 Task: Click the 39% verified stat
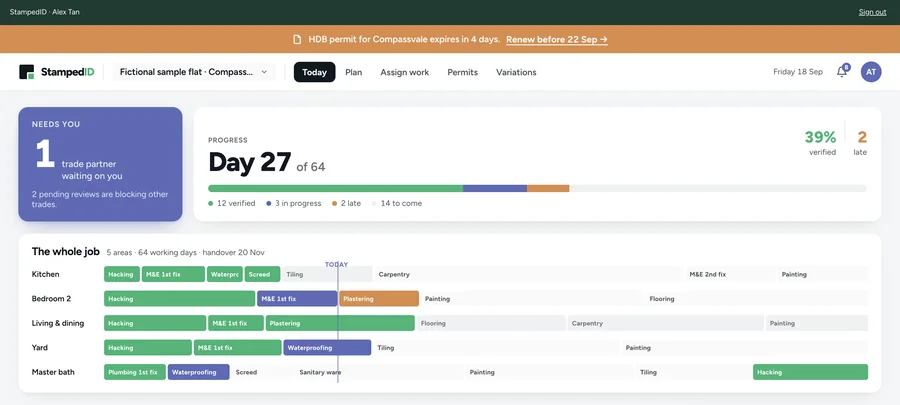tap(821, 142)
